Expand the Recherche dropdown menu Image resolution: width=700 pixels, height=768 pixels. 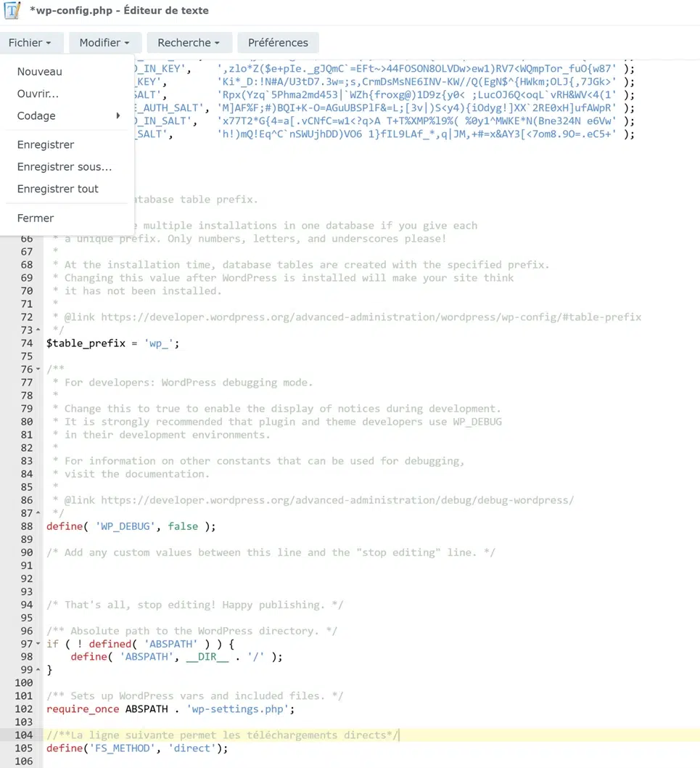189,43
